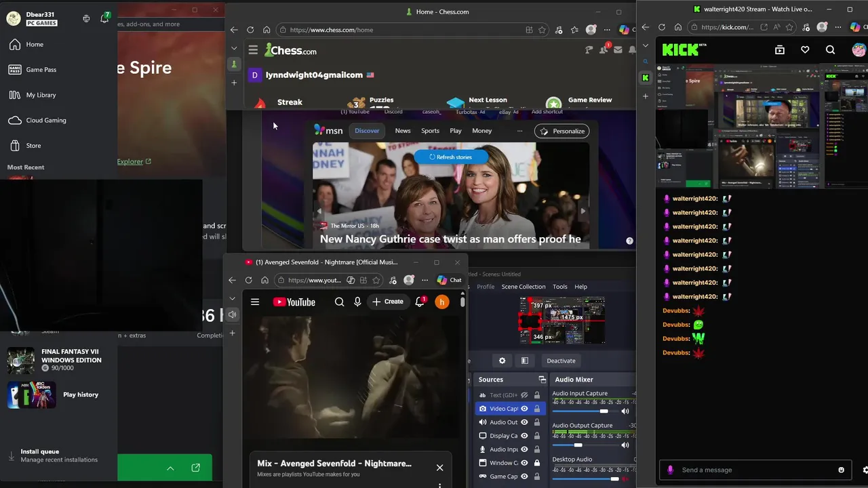The width and height of the screenshot is (868, 488).
Task: Open OBS source properties gear
Action: [502, 361]
